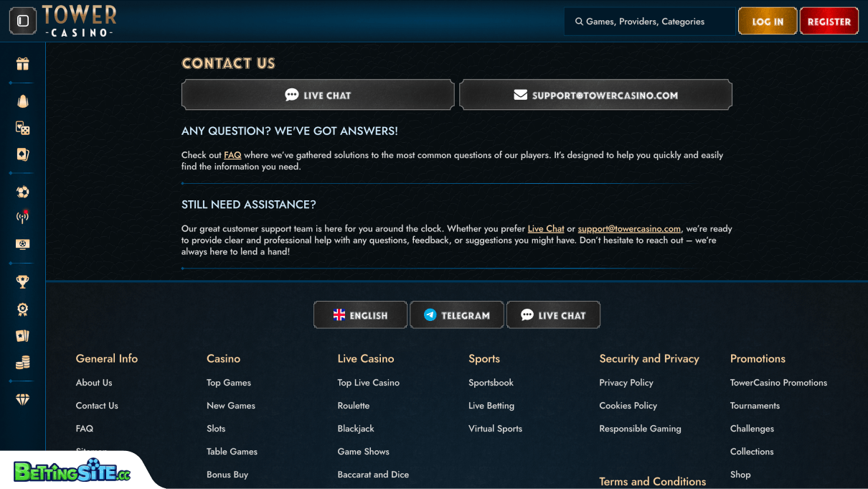This screenshot has width=868, height=489.
Task: Click the inline Live Chat link
Action: 546,229
